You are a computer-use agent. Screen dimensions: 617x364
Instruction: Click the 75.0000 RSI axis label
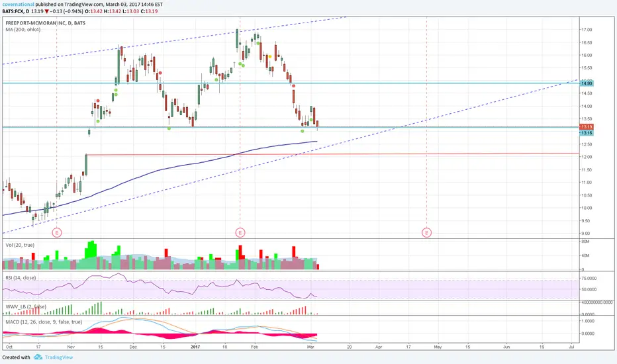(x=589, y=279)
